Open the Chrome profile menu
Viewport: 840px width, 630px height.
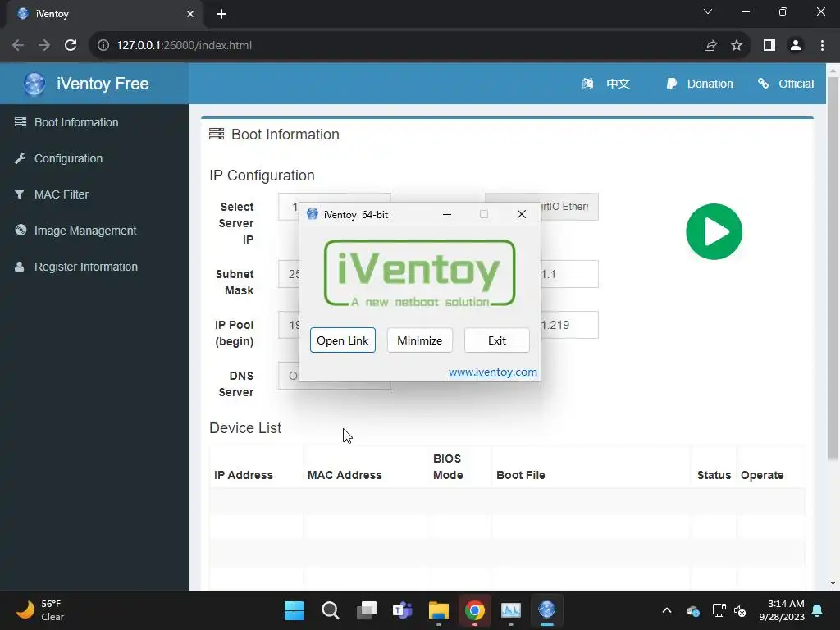796,46
